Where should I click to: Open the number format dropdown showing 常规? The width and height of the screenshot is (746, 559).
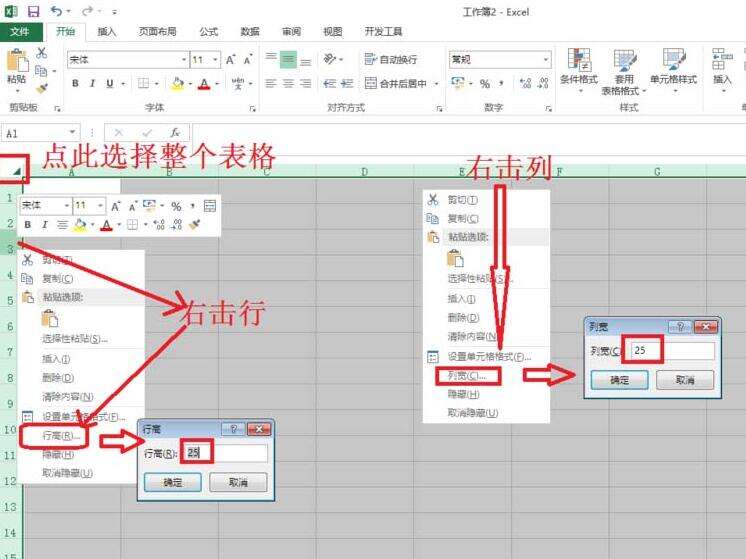click(x=546, y=59)
